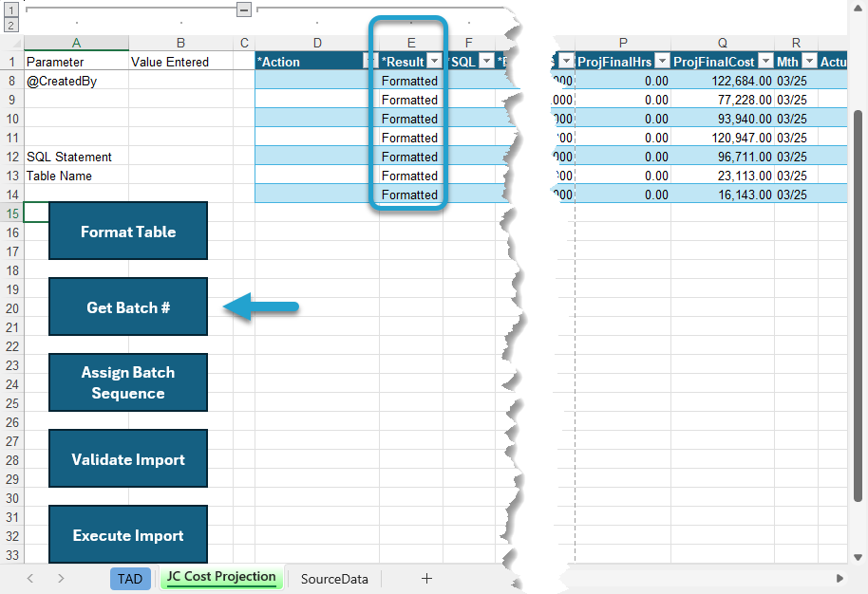Open the *Action column filter dropdown
The image size is (868, 594).
click(368, 61)
